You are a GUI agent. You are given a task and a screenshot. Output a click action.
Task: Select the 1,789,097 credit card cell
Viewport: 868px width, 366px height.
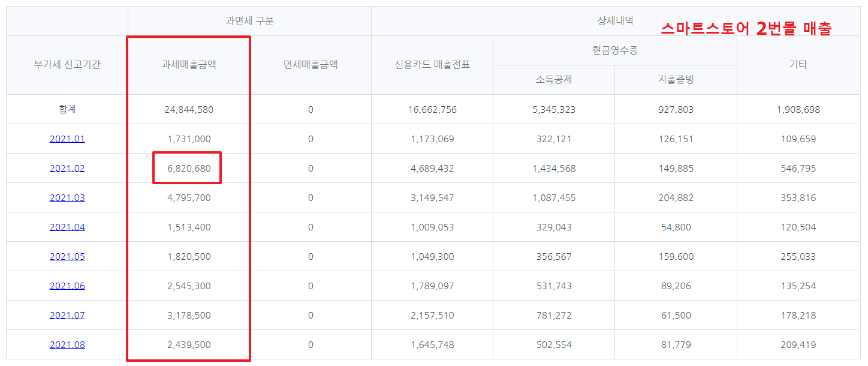[432, 286]
